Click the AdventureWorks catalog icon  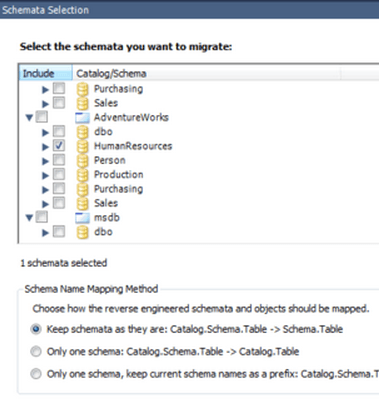(82, 118)
